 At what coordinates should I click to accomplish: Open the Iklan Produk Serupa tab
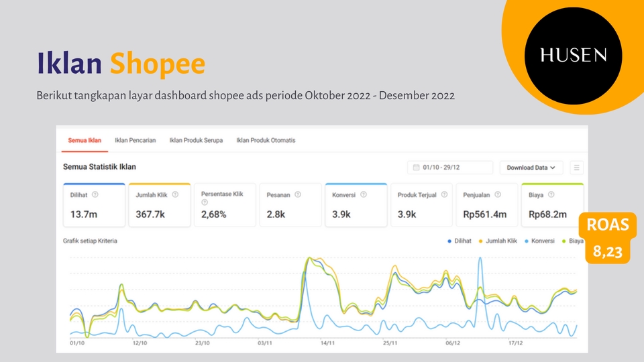tap(196, 140)
